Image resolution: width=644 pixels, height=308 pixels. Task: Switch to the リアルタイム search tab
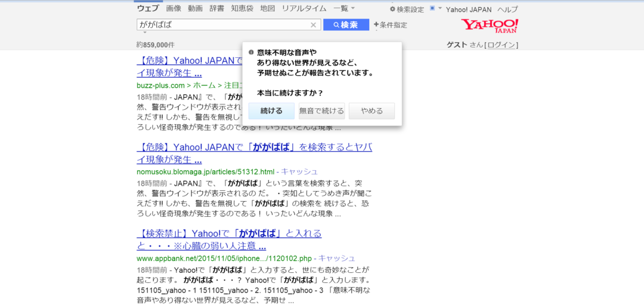click(304, 8)
